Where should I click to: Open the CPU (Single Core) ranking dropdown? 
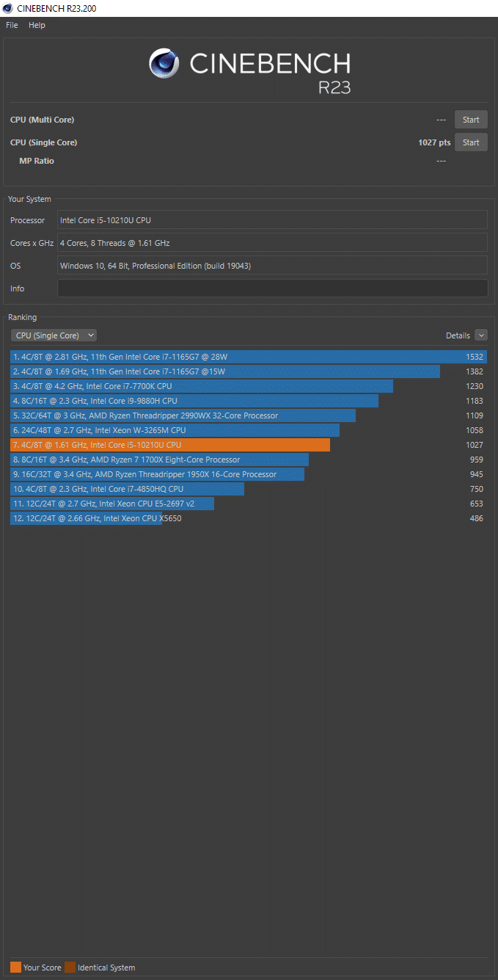click(54, 335)
